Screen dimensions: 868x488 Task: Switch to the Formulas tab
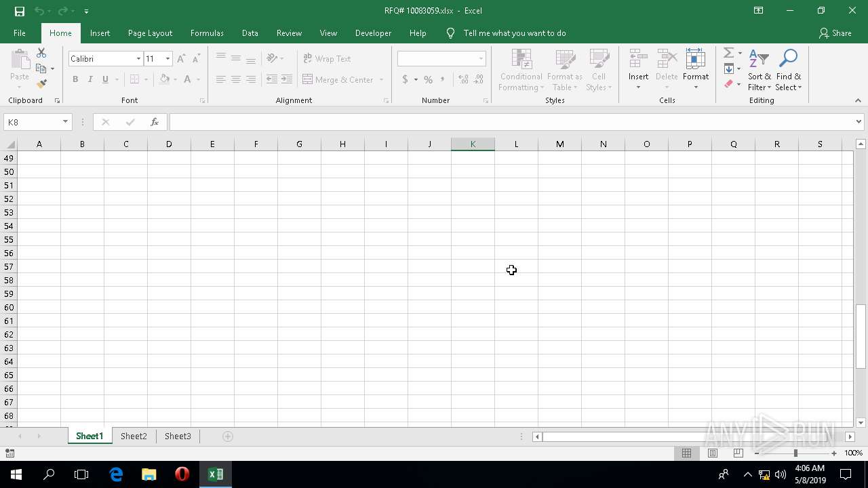tap(207, 33)
